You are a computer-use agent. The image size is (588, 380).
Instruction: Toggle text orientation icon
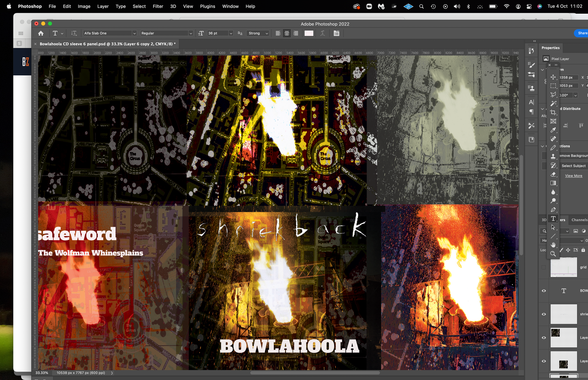pyautogui.click(x=74, y=33)
